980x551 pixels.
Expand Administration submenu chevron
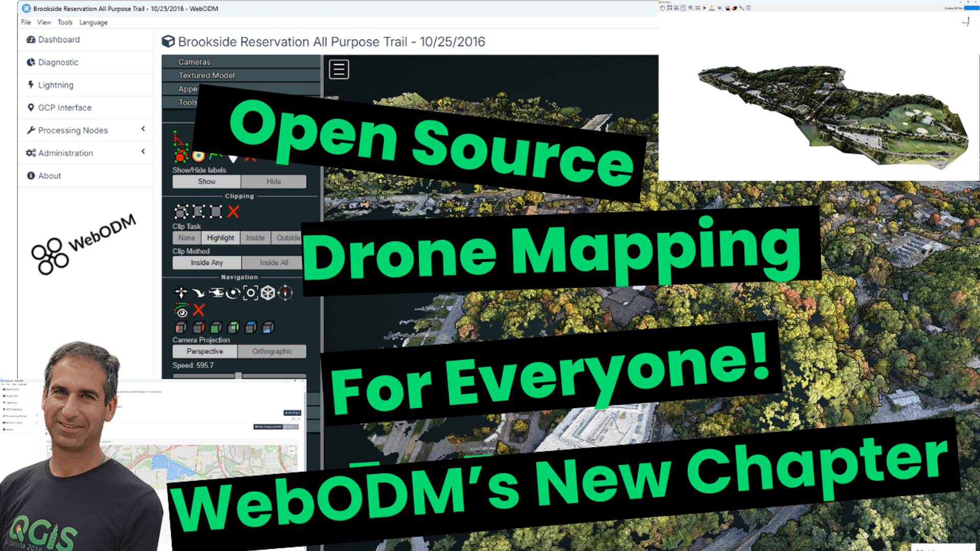point(143,152)
